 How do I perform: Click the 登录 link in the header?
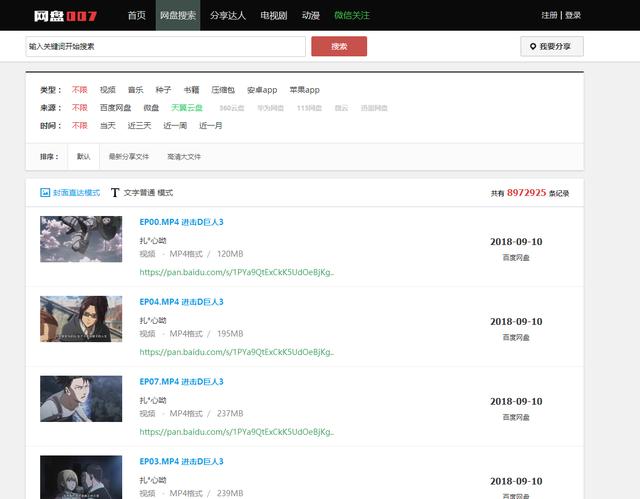point(573,16)
